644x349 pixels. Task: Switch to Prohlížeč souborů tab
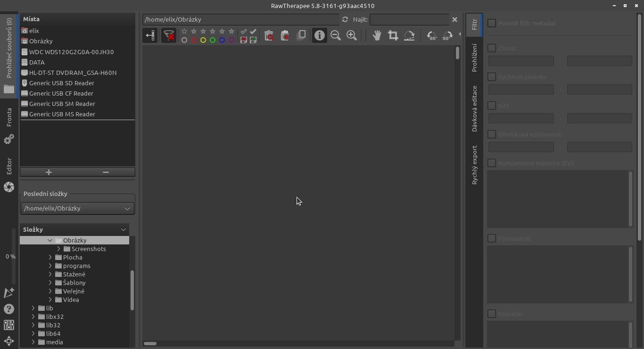point(9,56)
